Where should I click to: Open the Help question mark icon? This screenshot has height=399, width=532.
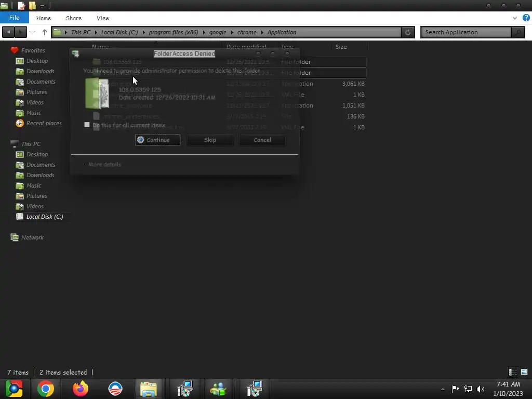click(526, 18)
